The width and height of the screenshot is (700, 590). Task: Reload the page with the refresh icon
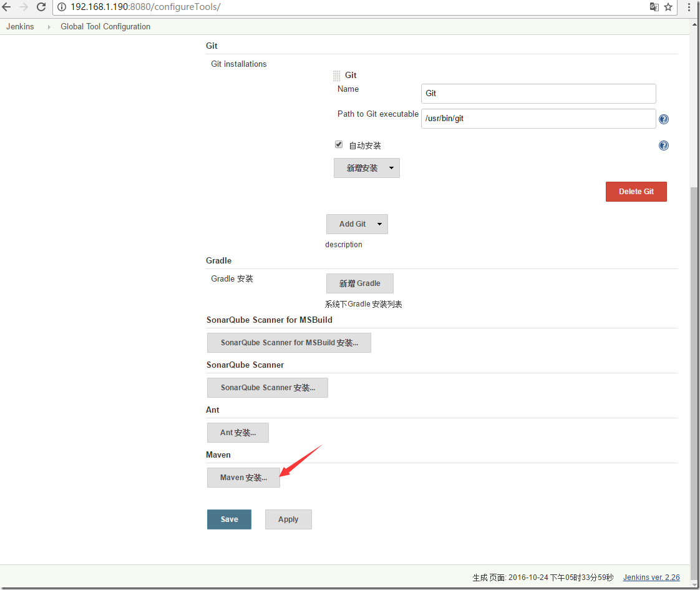coord(41,7)
